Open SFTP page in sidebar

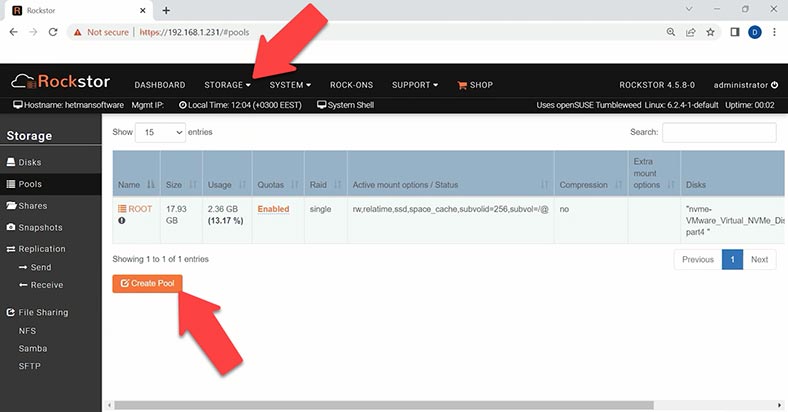(29, 366)
